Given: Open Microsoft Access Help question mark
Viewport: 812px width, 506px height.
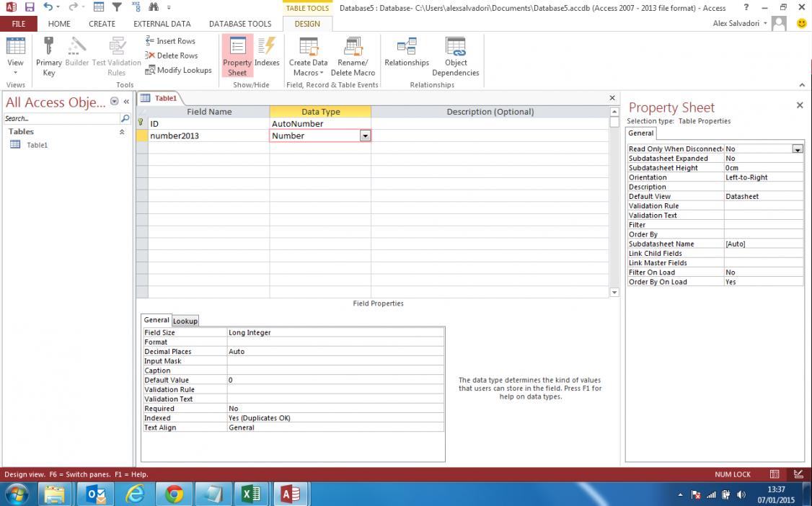Looking at the screenshot, I should [746, 7].
